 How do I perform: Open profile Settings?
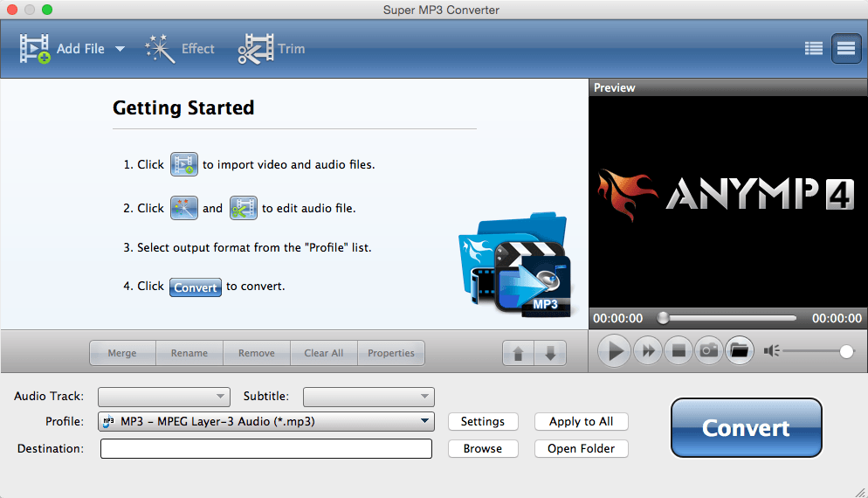tap(483, 422)
